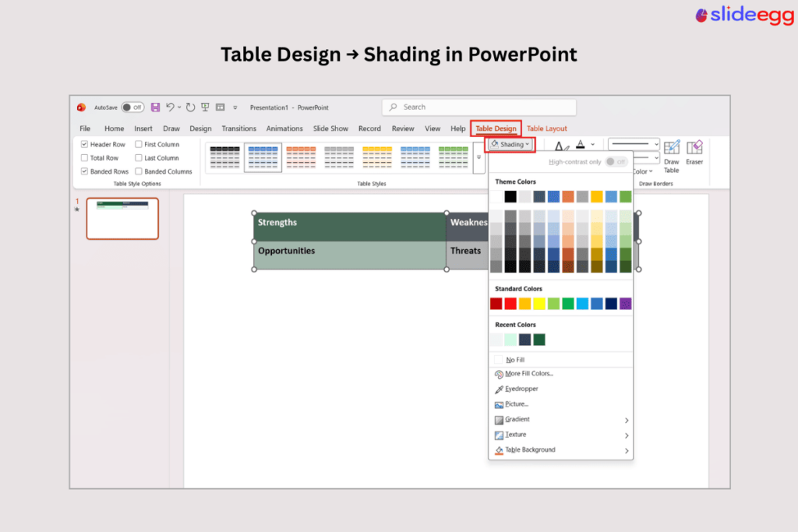Pick standard purple color swatch

[626, 304]
